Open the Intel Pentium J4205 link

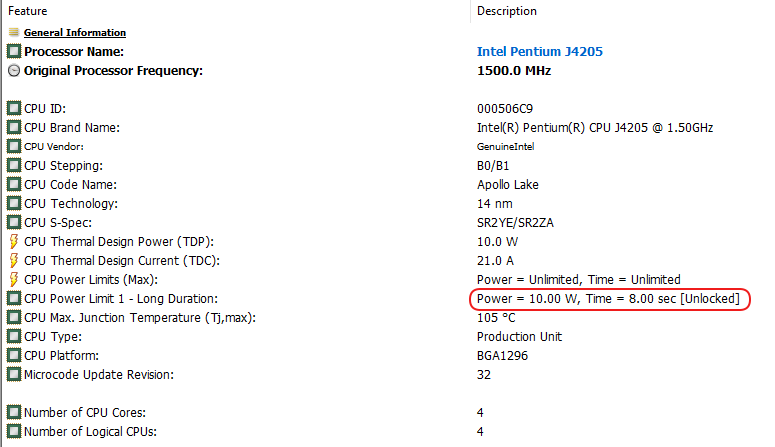click(540, 51)
